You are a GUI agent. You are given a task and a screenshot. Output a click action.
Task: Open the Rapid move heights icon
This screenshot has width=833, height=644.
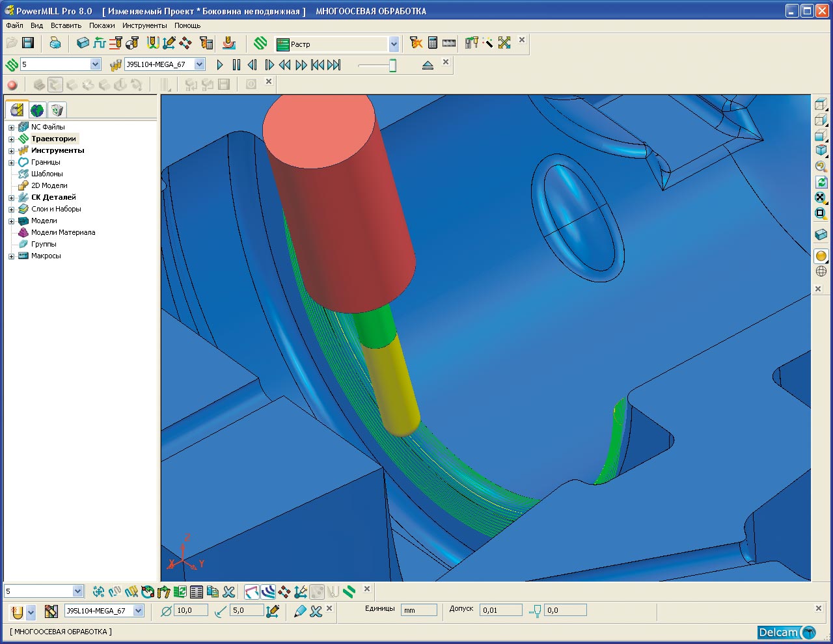[x=99, y=43]
